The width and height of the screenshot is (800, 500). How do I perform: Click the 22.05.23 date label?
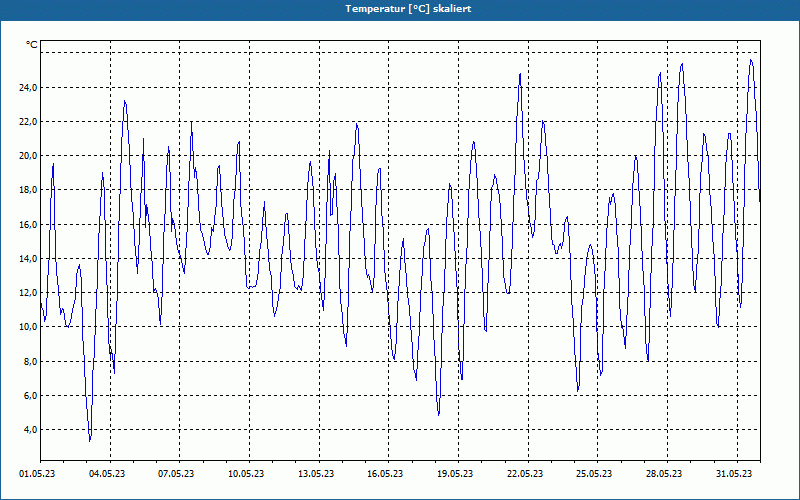pyautogui.click(x=525, y=474)
